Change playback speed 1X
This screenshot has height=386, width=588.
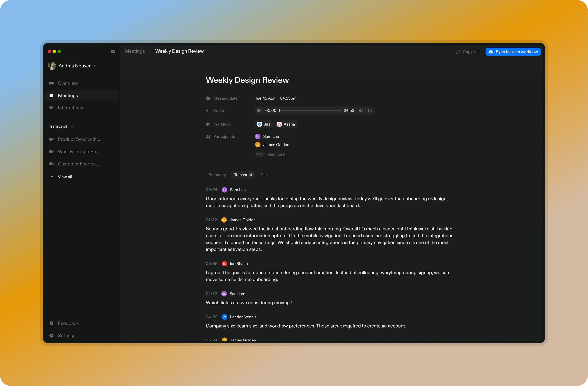(x=369, y=111)
